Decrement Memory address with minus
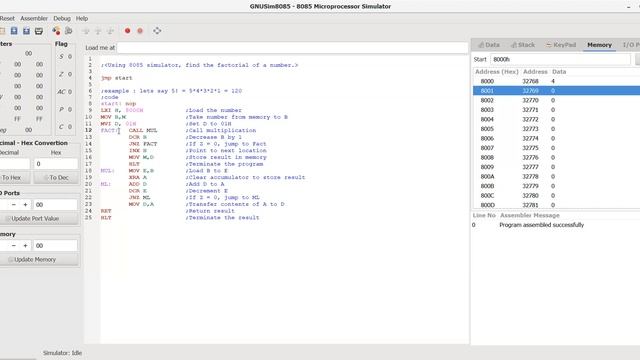Viewport: 640px width, 360px height. 13,245
